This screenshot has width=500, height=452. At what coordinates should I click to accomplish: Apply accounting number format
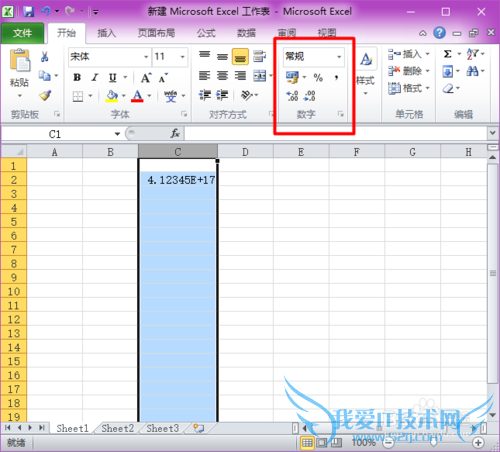pos(292,78)
